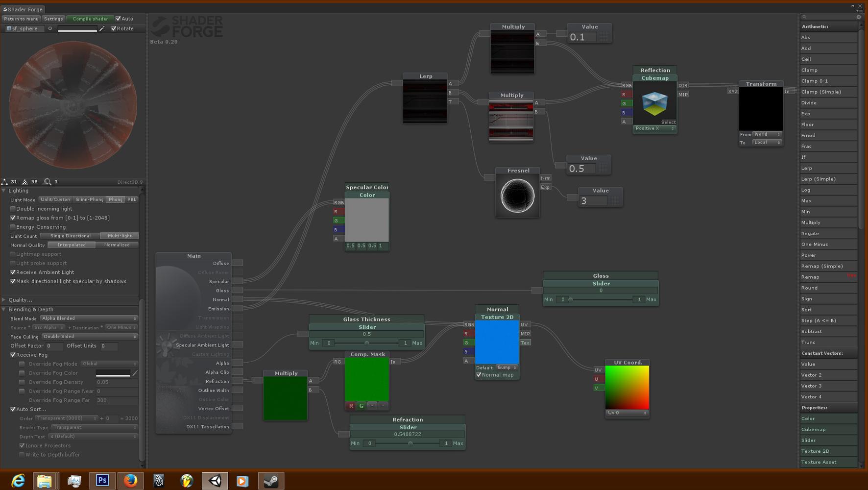The height and width of the screenshot is (490, 868).
Task: Switch to Unity in the taskbar
Action: point(215,481)
